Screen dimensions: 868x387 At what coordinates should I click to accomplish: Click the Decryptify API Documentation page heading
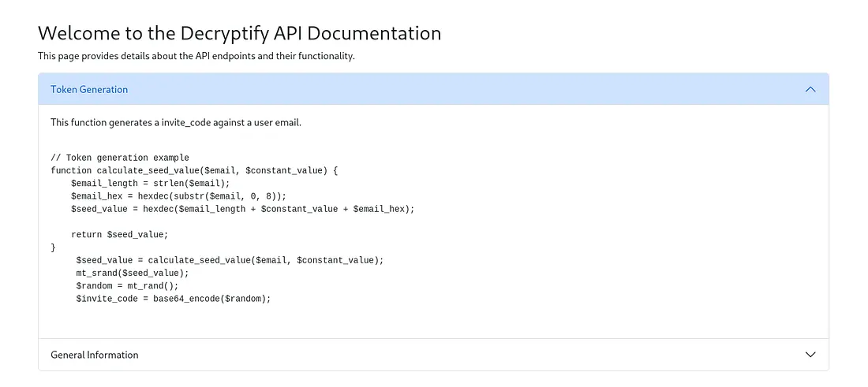pyautogui.click(x=239, y=33)
